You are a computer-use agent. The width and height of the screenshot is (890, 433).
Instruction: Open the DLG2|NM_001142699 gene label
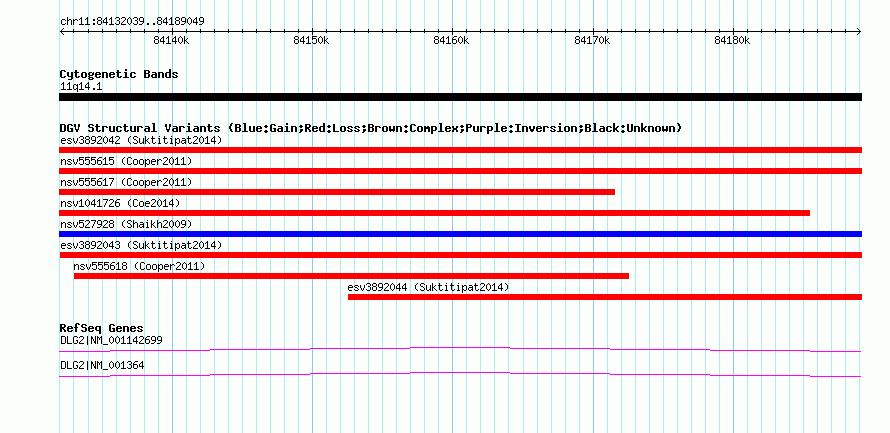pos(111,340)
